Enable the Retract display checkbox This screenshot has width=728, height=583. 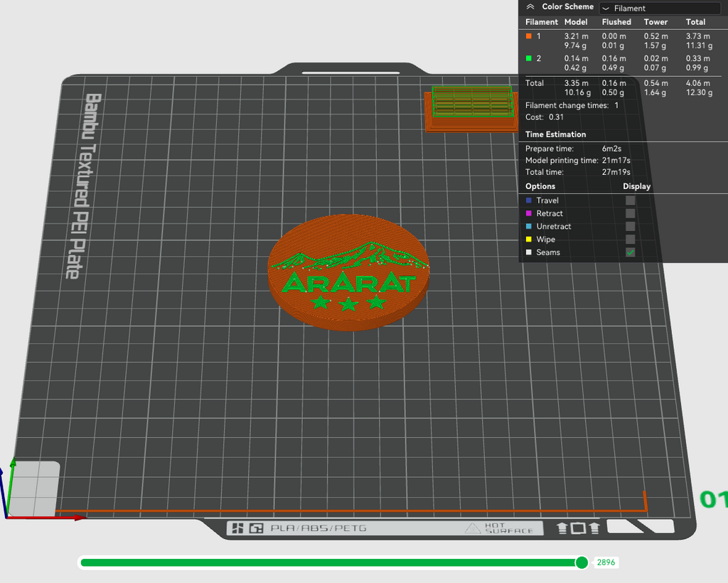630,213
